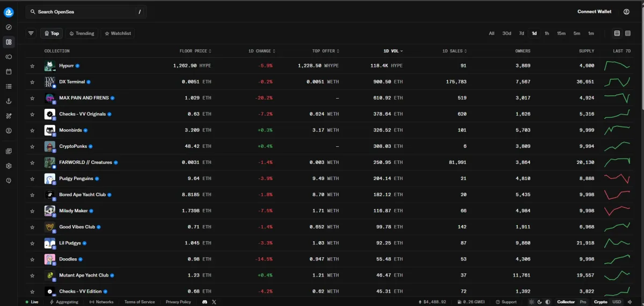Open Settings gear in sidebar
The height and width of the screenshot is (306, 644).
point(9,166)
